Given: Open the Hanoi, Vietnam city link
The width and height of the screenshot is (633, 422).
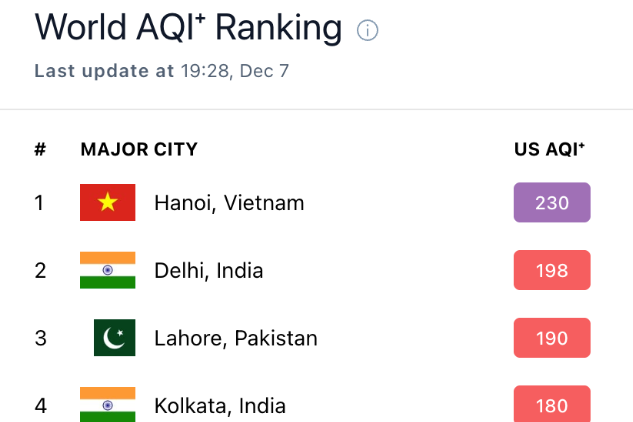Looking at the screenshot, I should pos(229,203).
